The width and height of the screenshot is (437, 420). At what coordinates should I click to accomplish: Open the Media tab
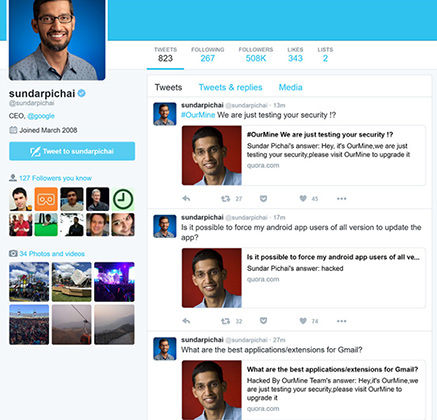point(290,87)
